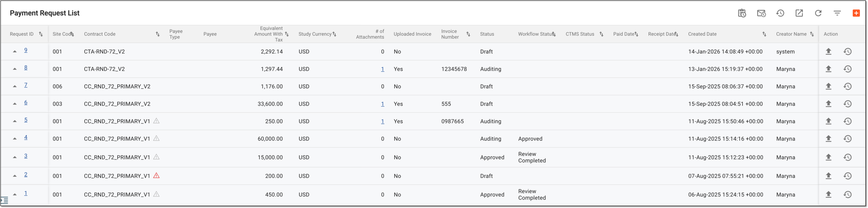This screenshot has width=868, height=208.
Task: Open the list history icon in header toolbar
Action: [x=780, y=13]
